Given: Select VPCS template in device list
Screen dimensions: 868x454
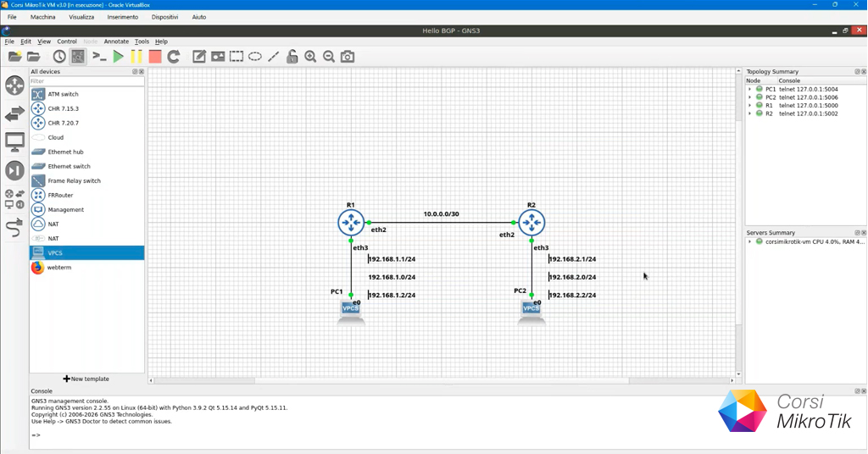Looking at the screenshot, I should click(87, 252).
